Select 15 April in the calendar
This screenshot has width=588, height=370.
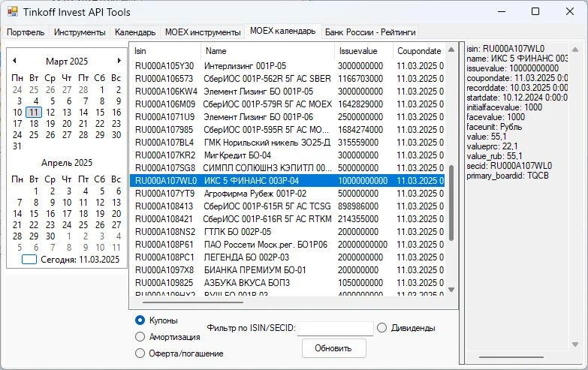(x=34, y=214)
